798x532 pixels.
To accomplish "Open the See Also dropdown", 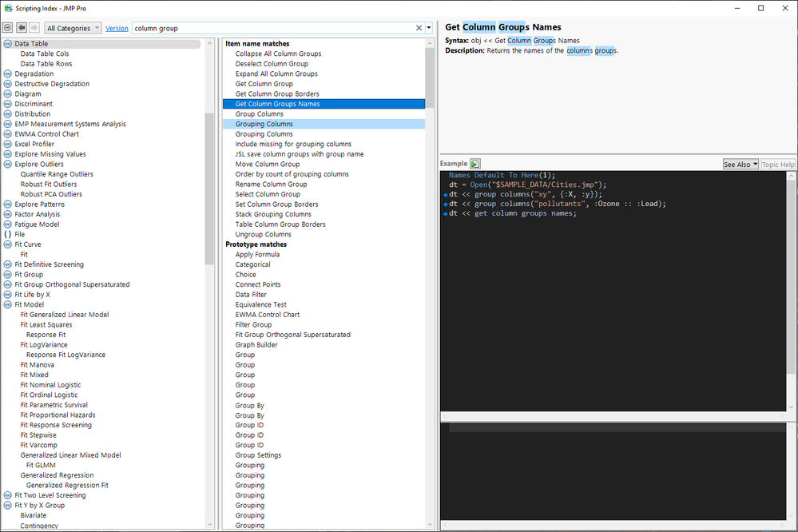I will (x=740, y=164).
